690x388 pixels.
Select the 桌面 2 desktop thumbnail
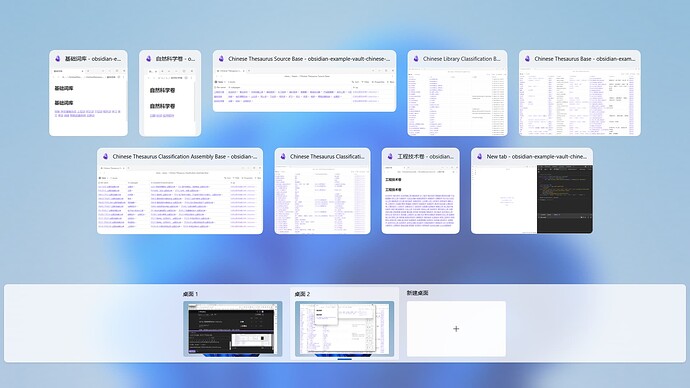[x=345, y=329]
